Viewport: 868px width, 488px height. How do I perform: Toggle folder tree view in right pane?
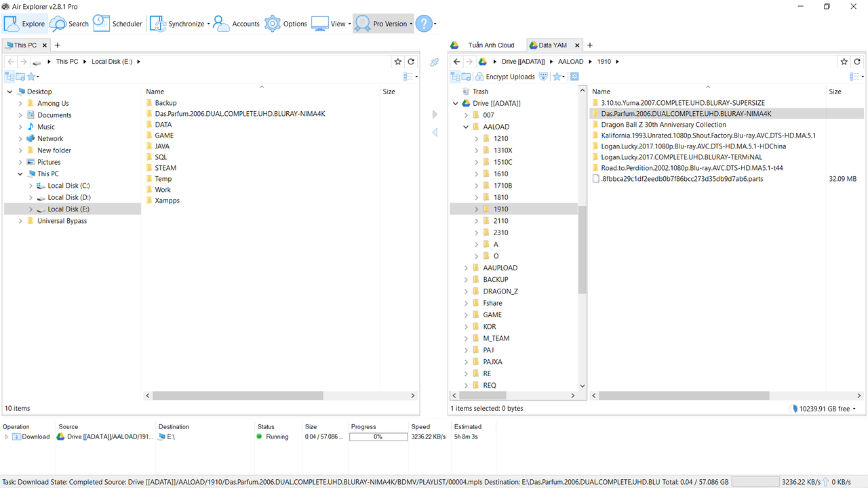(x=456, y=77)
